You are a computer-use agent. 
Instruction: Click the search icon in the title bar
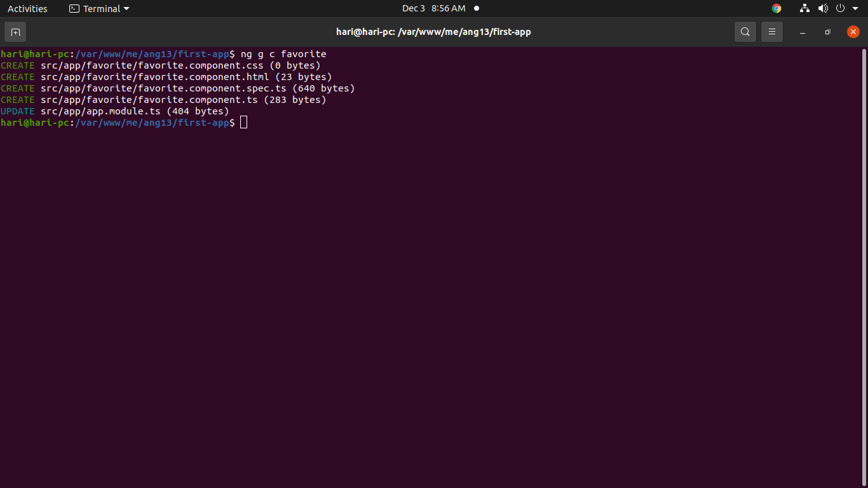(745, 31)
